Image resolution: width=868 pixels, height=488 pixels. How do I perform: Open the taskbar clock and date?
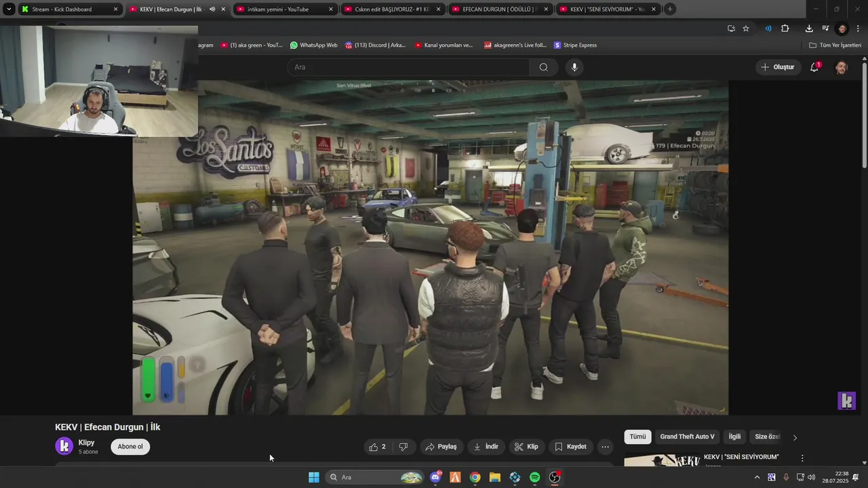835,477
